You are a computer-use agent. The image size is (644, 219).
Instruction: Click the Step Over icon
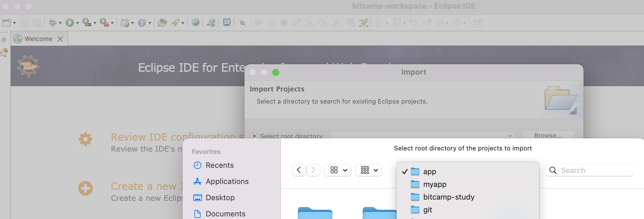tap(322, 23)
